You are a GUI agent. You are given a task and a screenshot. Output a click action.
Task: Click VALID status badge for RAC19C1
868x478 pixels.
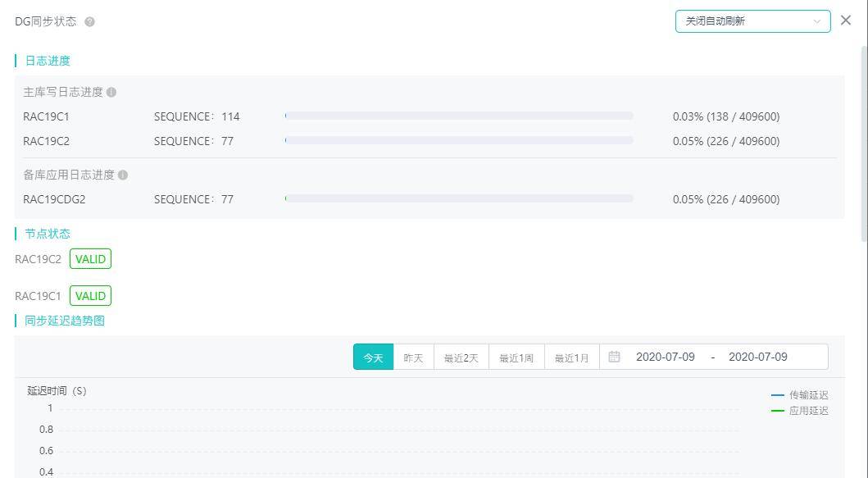[x=90, y=296]
